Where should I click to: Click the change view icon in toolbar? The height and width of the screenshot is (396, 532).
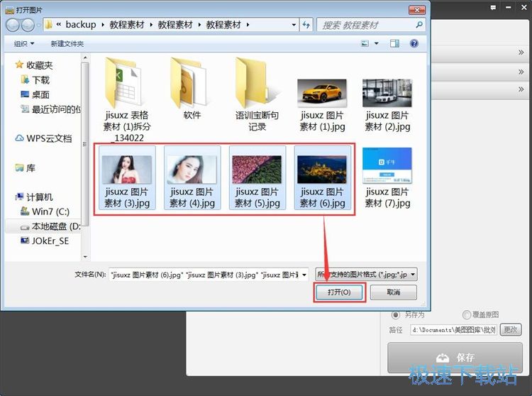tap(365, 43)
